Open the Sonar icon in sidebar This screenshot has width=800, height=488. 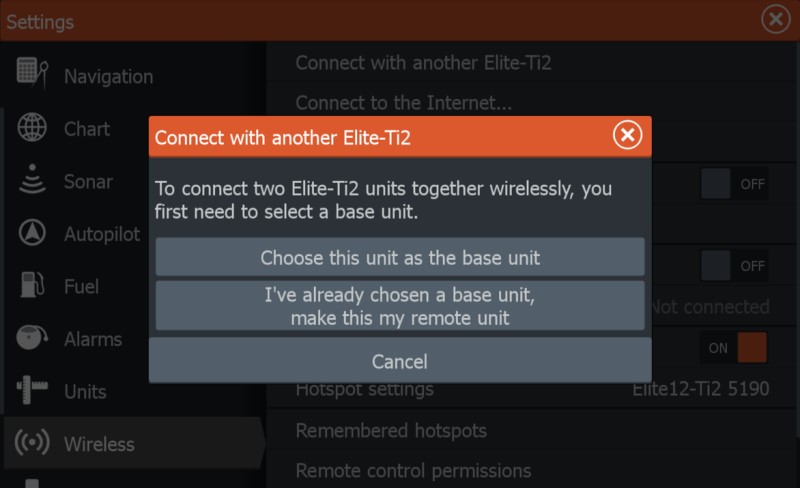32,181
